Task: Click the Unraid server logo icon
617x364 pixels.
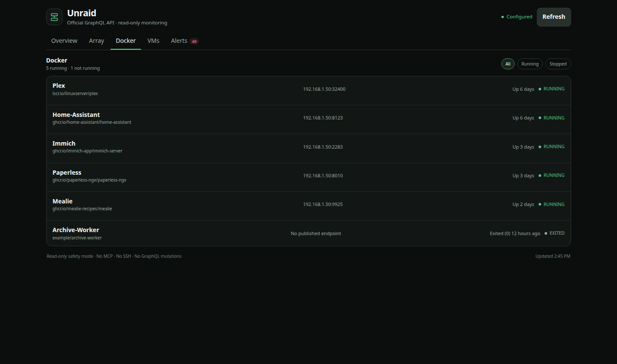Action: [x=54, y=17]
